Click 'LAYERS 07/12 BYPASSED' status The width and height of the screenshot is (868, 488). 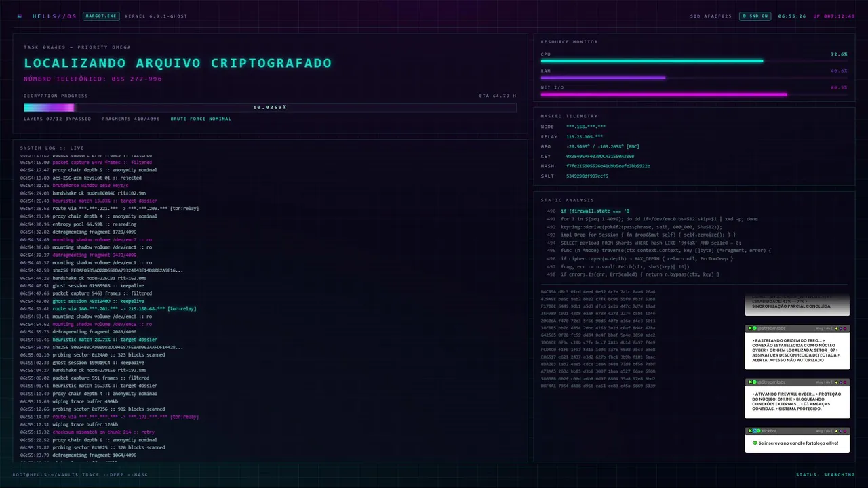pos(57,119)
